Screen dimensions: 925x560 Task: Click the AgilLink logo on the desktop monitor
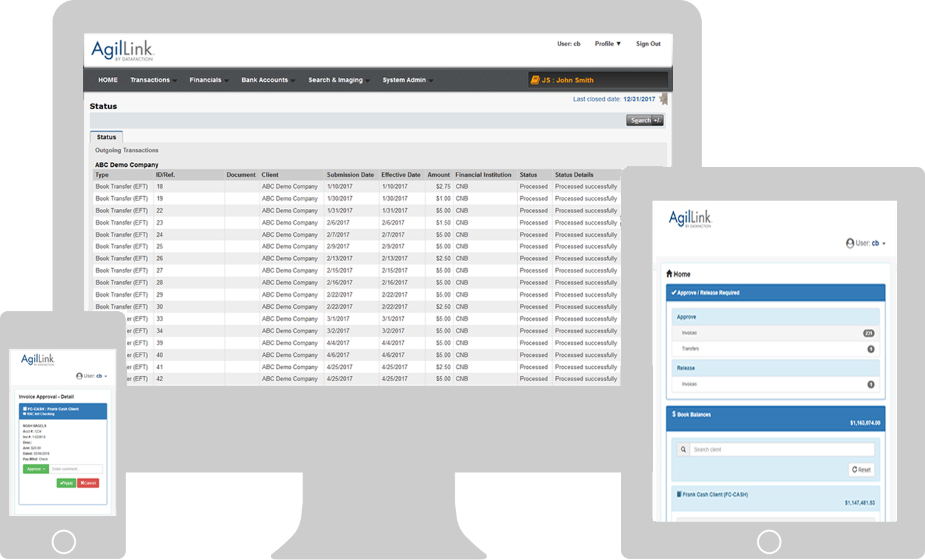(123, 50)
